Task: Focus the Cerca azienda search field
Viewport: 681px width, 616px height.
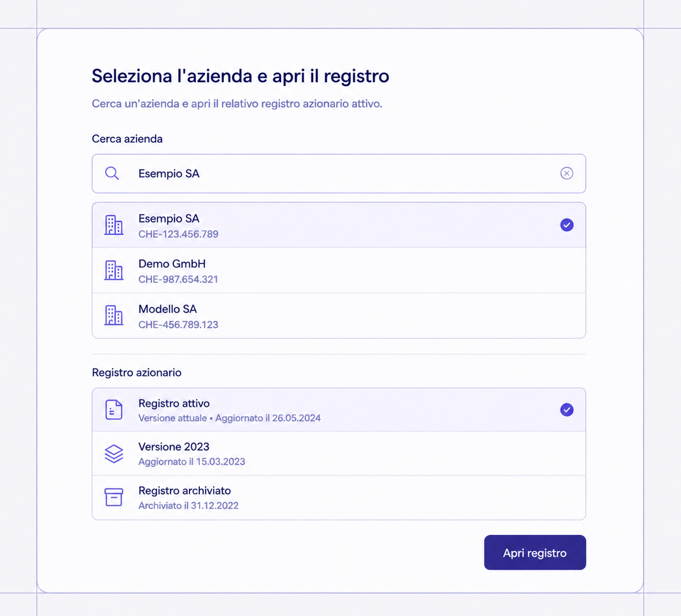Action: coord(339,174)
